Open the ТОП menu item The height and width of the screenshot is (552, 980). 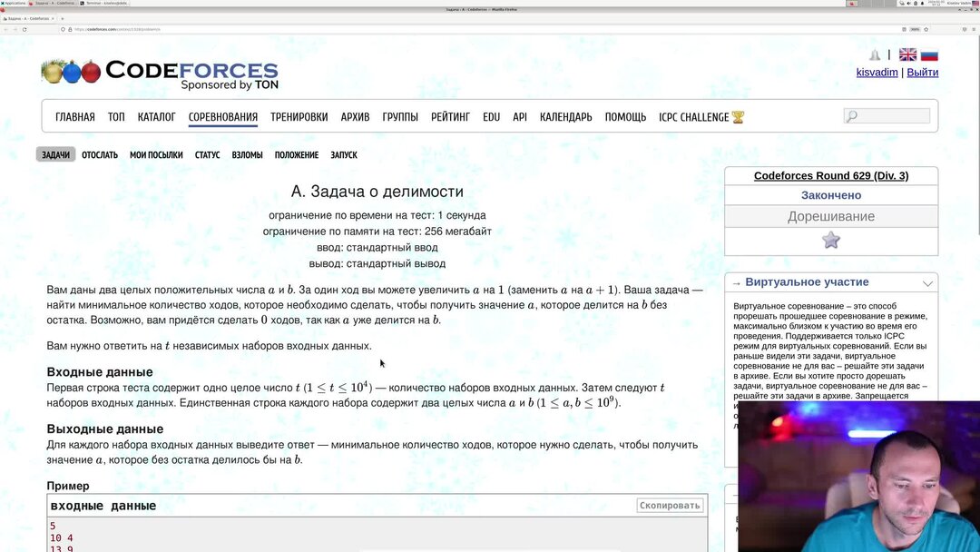(116, 117)
